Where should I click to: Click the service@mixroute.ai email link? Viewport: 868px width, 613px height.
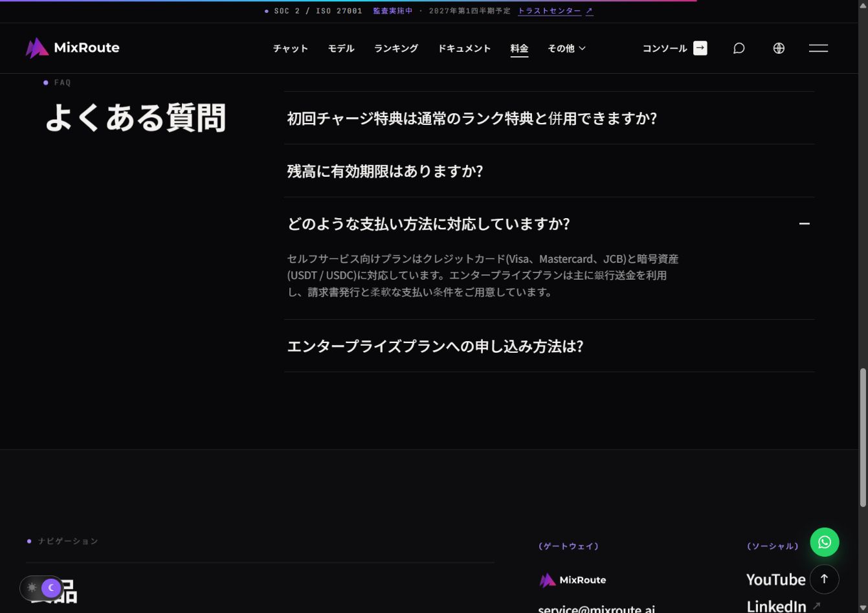pos(596,608)
